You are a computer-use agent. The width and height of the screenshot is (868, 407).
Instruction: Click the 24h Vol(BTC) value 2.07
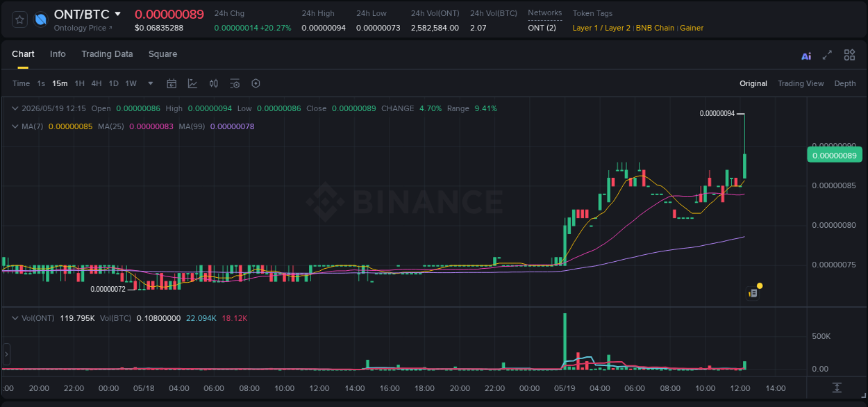coord(478,28)
